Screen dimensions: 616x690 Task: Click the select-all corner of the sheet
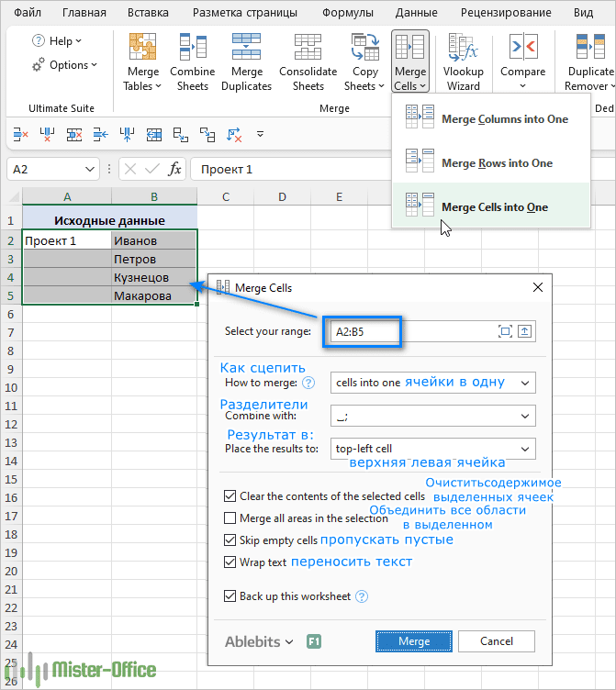pos(12,196)
